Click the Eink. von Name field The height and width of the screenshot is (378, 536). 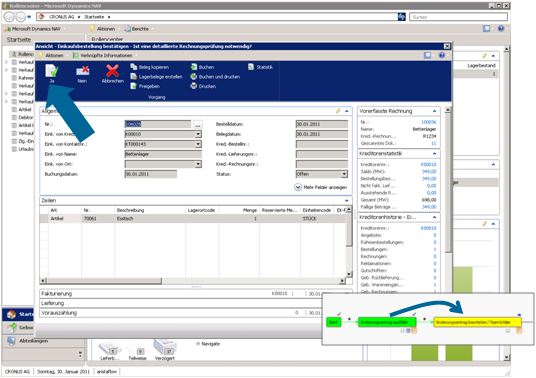[163, 154]
